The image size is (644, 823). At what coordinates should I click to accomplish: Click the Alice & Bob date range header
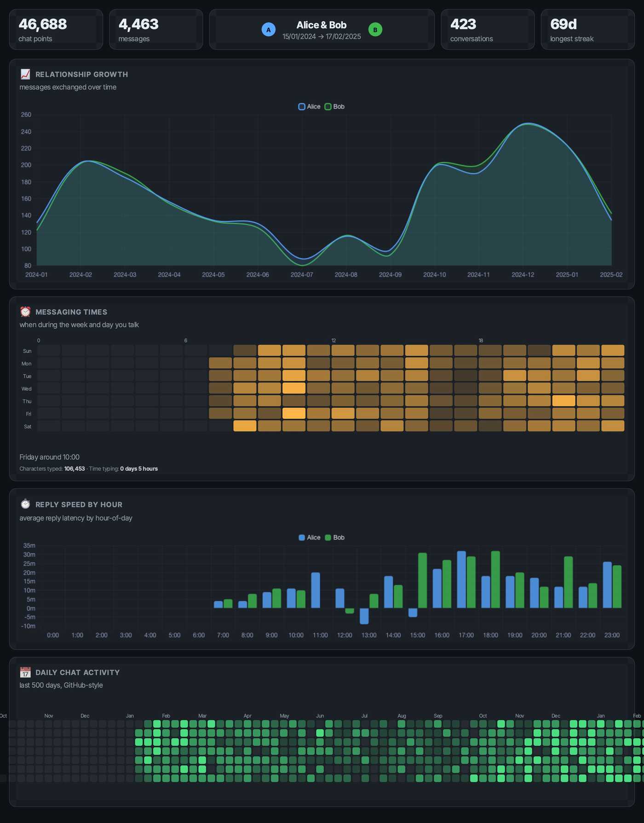[x=322, y=30]
